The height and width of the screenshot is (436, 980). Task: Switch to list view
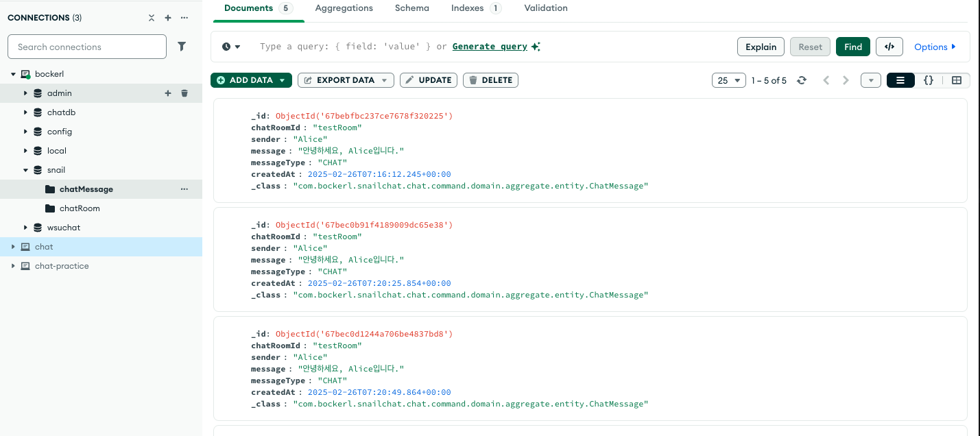click(x=900, y=80)
